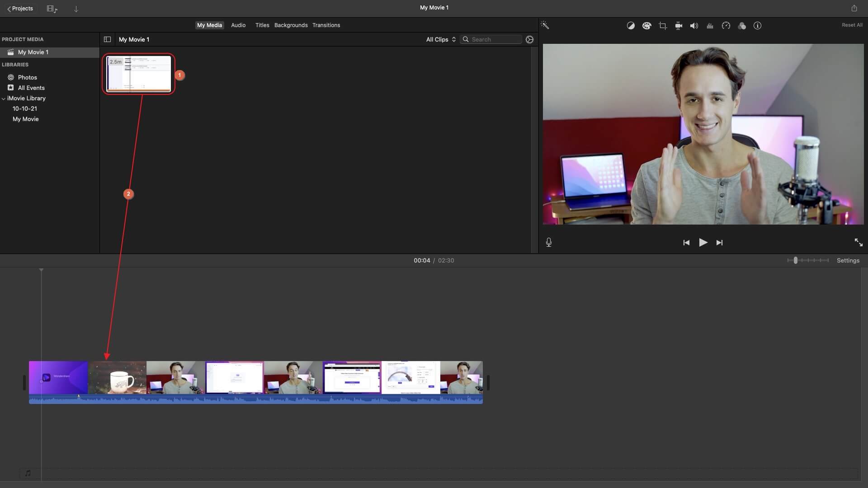
Task: Open the Transitions tab
Action: coord(326,25)
